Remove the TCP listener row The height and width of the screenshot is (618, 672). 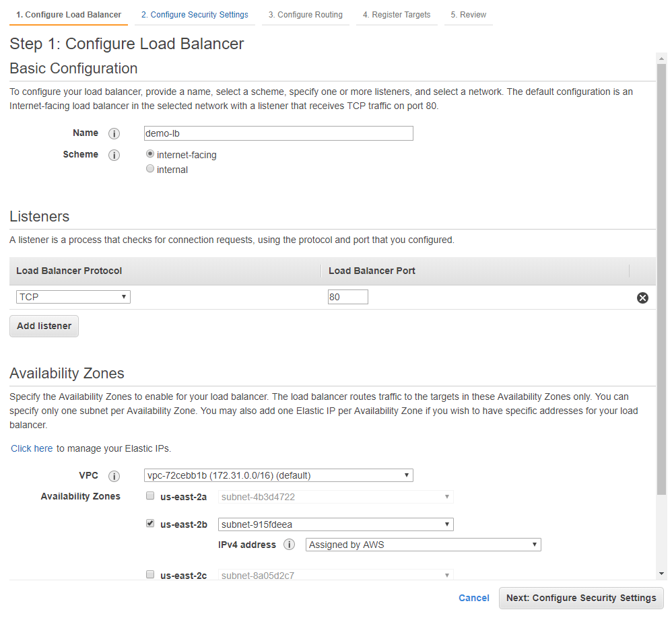(x=642, y=297)
